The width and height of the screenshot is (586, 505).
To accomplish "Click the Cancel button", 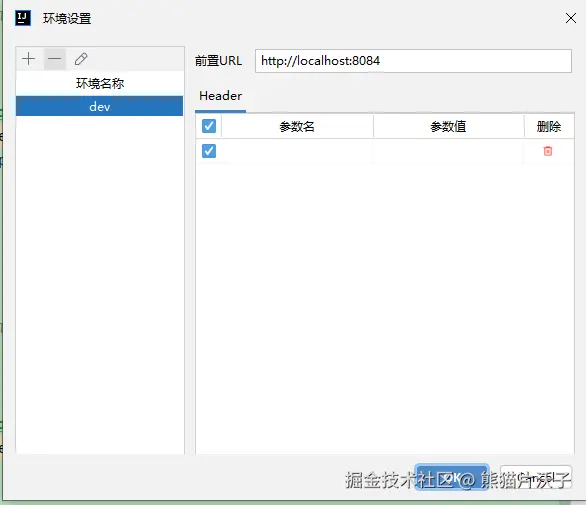I will tap(536, 478).
